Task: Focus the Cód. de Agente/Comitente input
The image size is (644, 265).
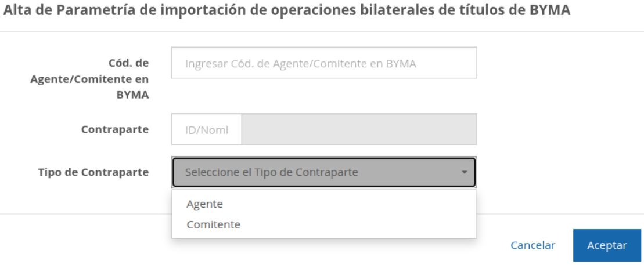Action: coord(323,63)
